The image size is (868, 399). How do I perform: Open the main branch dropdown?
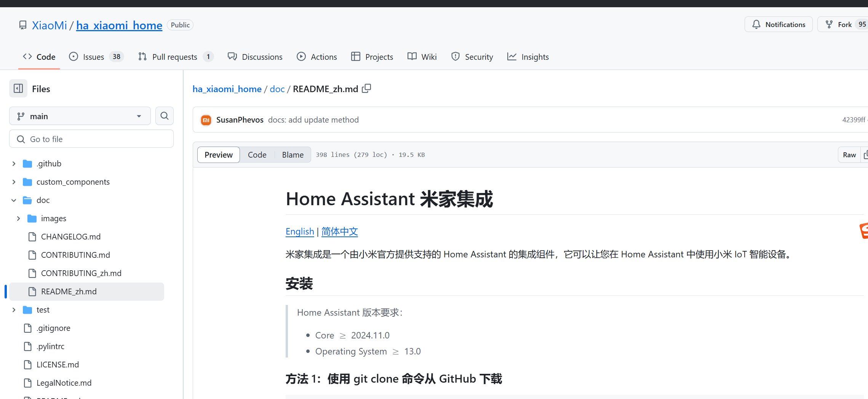tap(80, 116)
